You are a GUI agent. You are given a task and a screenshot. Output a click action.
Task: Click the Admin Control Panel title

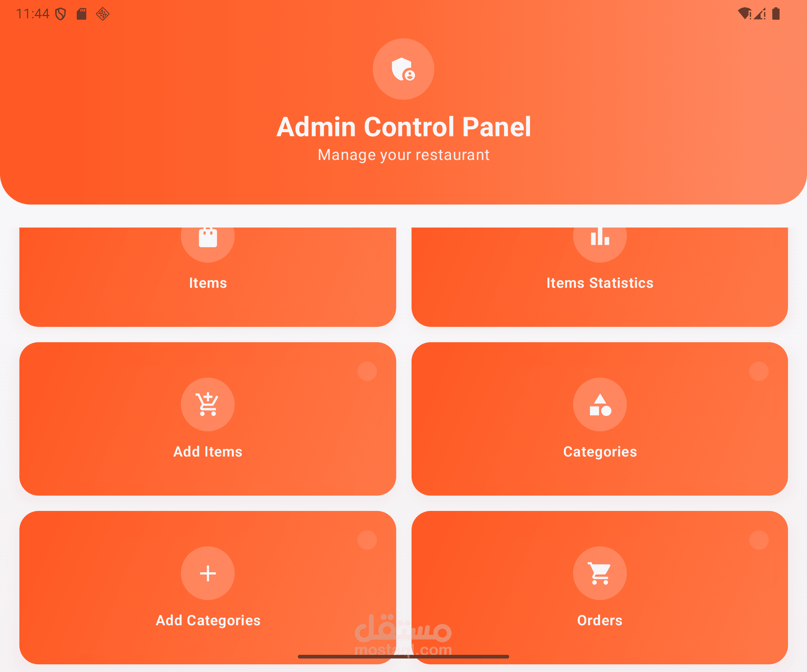[x=403, y=127]
